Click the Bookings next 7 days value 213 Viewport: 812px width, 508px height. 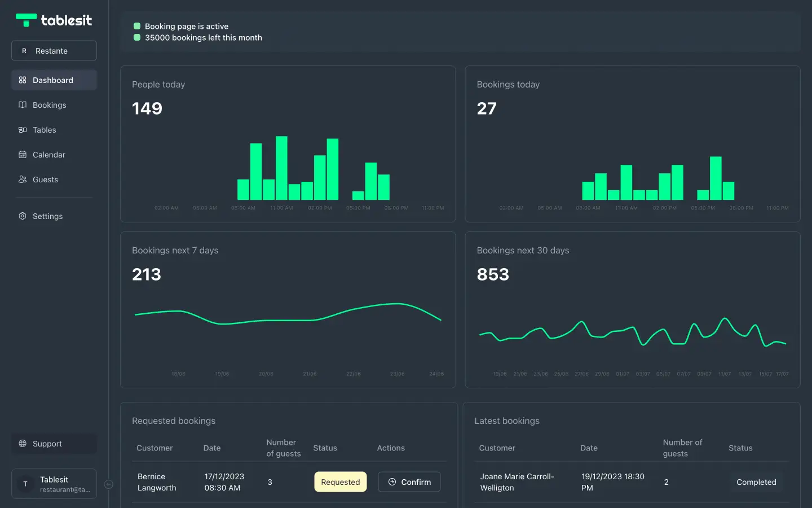tap(147, 274)
